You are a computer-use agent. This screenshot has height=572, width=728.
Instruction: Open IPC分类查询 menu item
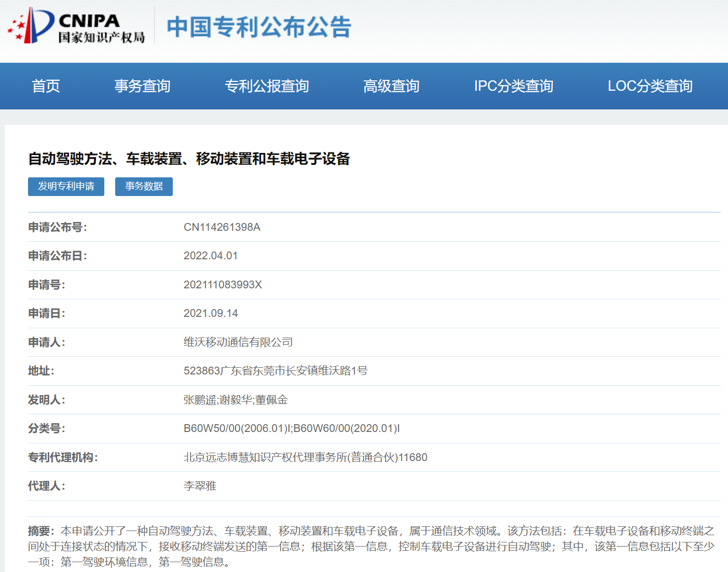coord(513,86)
